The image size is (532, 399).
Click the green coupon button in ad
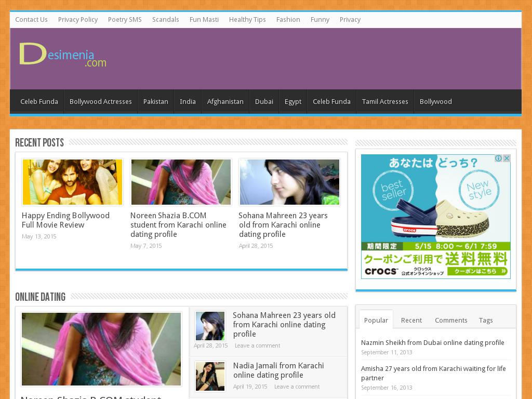click(x=478, y=271)
